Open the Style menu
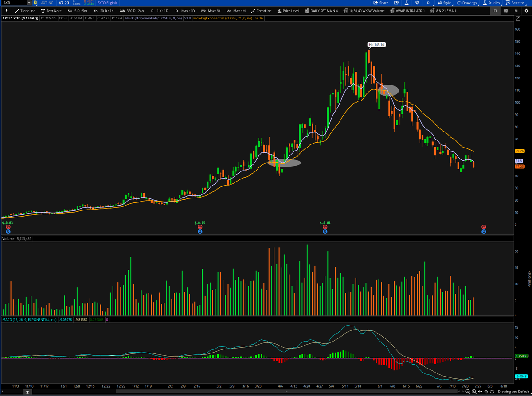 coord(444,3)
